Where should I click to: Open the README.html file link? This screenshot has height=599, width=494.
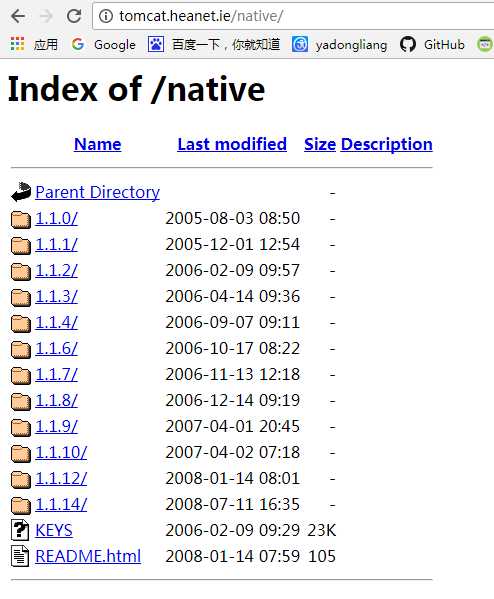[88, 556]
